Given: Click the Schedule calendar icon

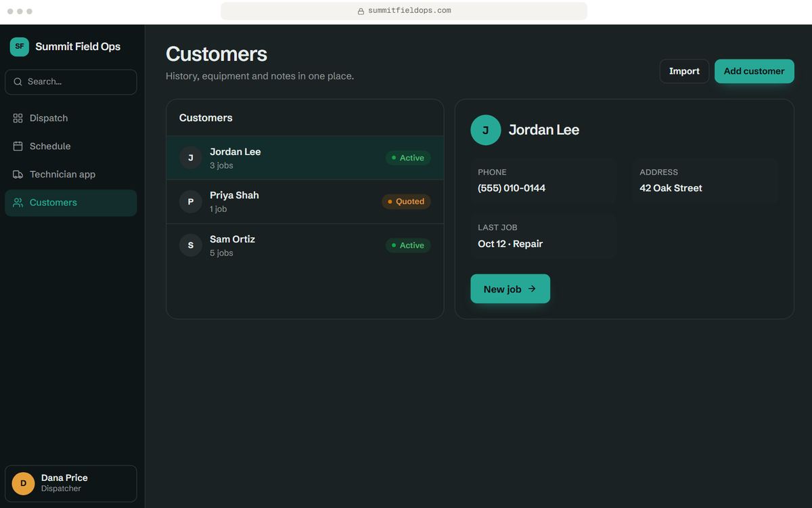Looking at the screenshot, I should (x=18, y=146).
